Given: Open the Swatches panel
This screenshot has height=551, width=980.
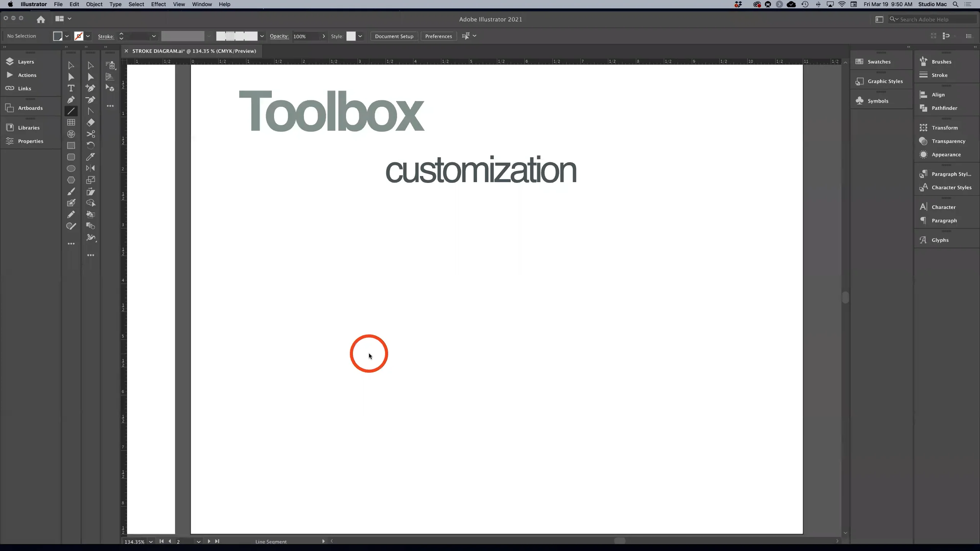Looking at the screenshot, I should click(x=879, y=62).
